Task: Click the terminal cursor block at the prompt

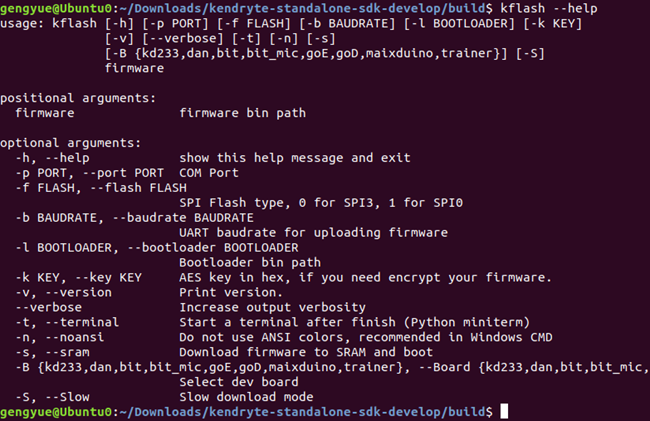Action: pos(504,411)
